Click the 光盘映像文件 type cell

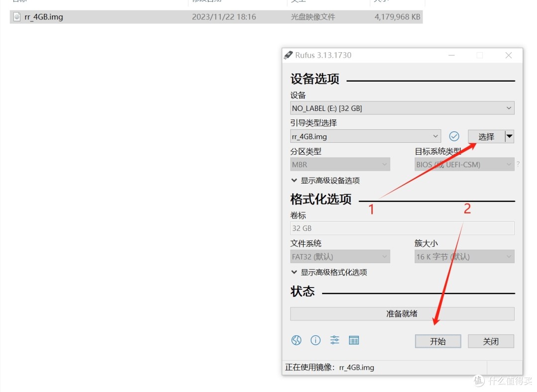[313, 17]
